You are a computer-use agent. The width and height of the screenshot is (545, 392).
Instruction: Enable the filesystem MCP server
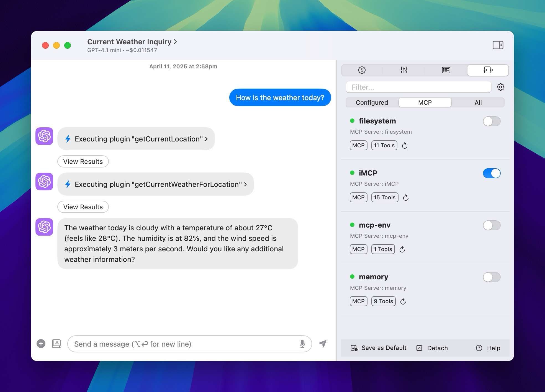click(492, 121)
